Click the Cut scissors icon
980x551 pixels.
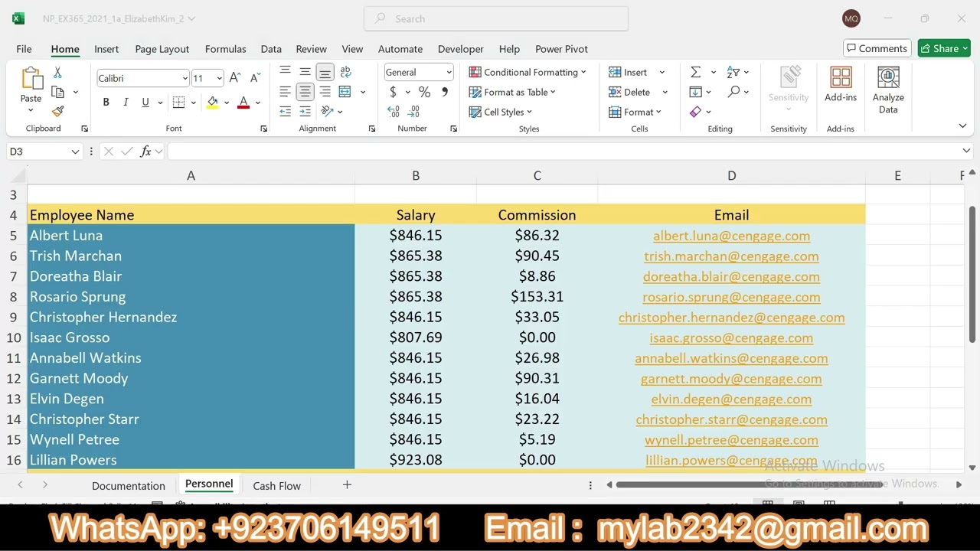pos(57,73)
